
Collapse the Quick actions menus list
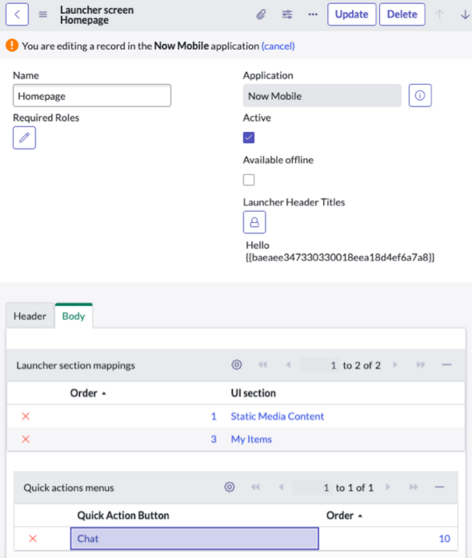pyautogui.click(x=439, y=487)
